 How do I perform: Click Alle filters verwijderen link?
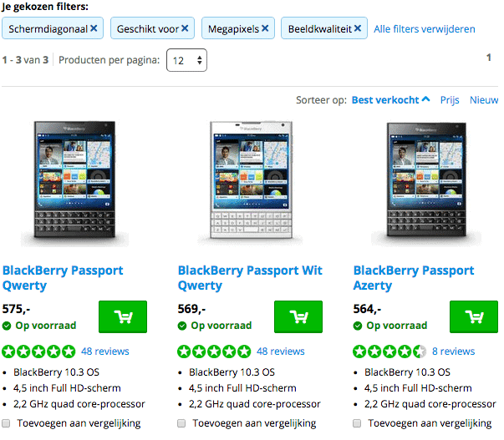[x=425, y=28]
